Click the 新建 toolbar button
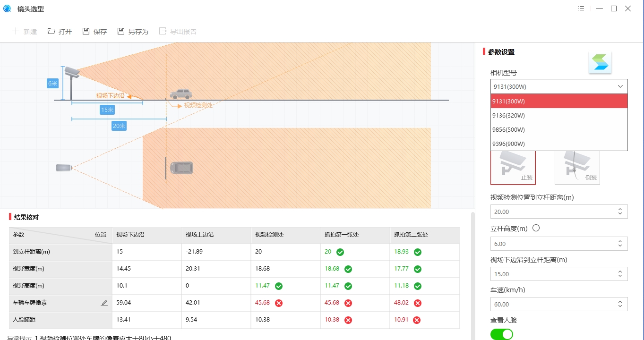 [x=24, y=31]
